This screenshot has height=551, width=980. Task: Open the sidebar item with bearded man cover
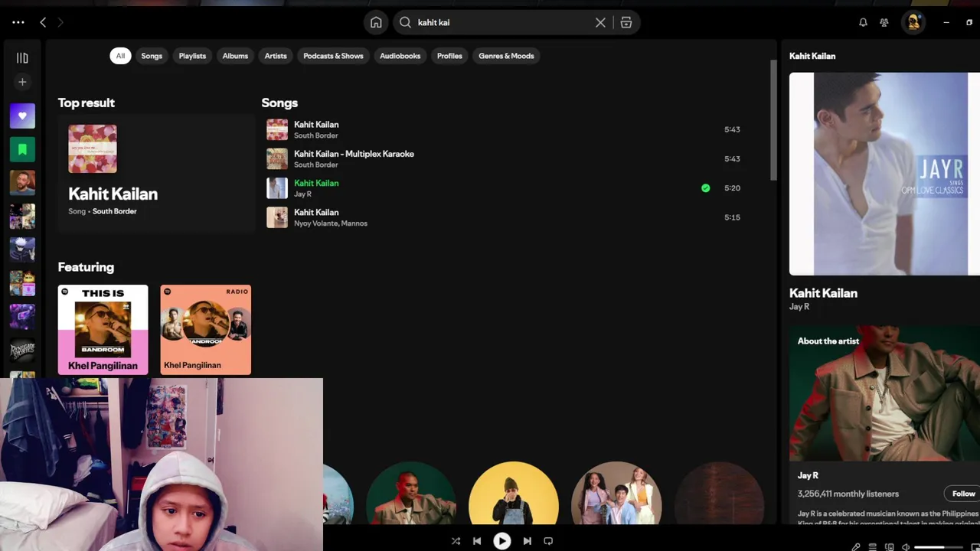[x=22, y=183]
